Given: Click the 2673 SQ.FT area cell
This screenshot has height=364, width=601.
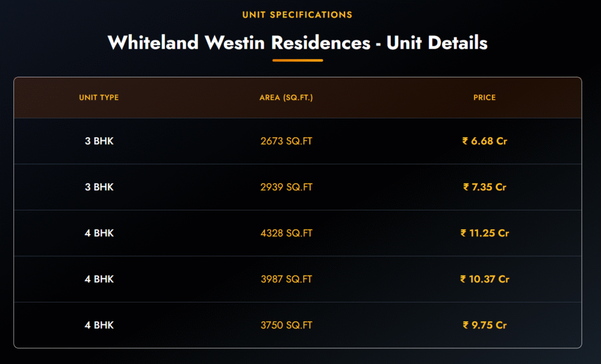Looking at the screenshot, I should [286, 141].
